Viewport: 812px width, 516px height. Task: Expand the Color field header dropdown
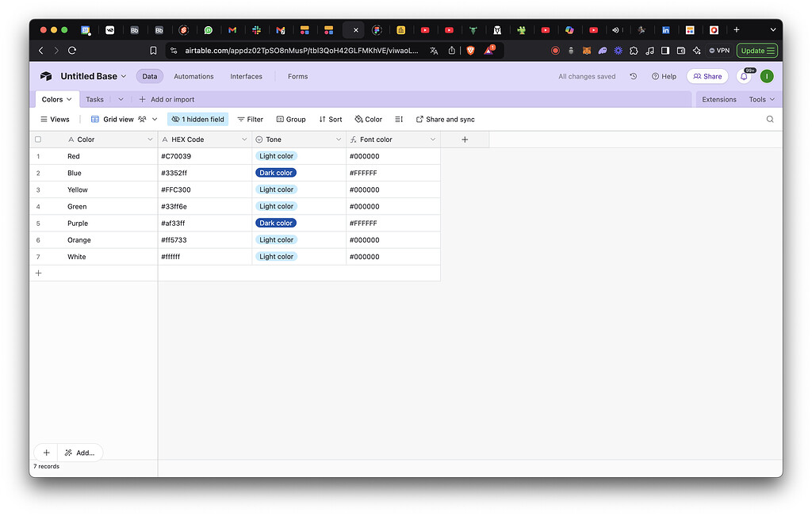(150, 139)
